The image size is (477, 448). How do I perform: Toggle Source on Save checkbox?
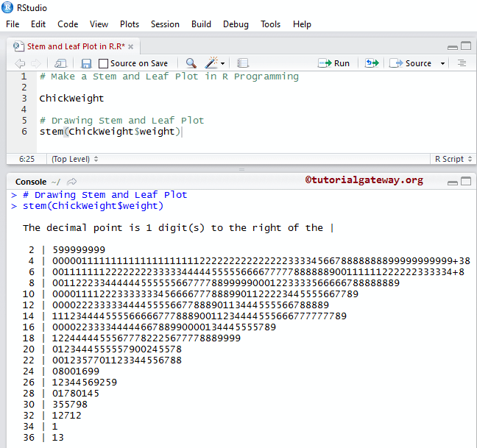[104, 63]
